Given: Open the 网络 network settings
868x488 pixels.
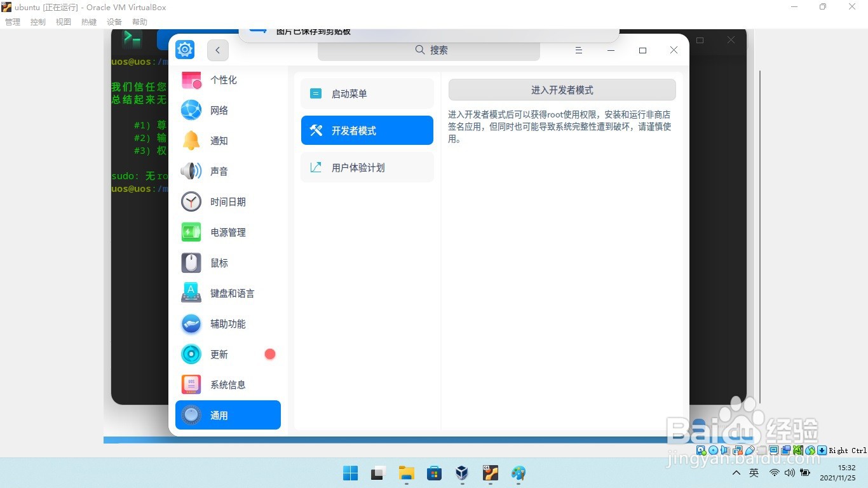Looking at the screenshot, I should tap(227, 111).
